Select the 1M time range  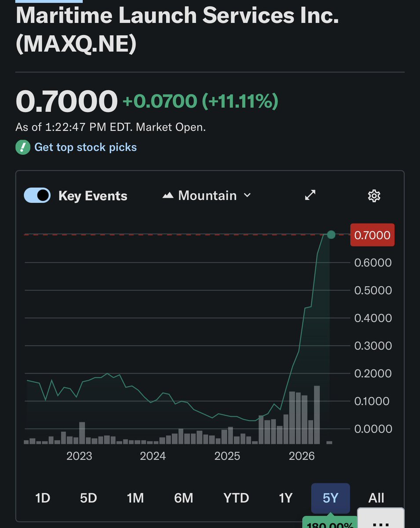click(x=135, y=498)
